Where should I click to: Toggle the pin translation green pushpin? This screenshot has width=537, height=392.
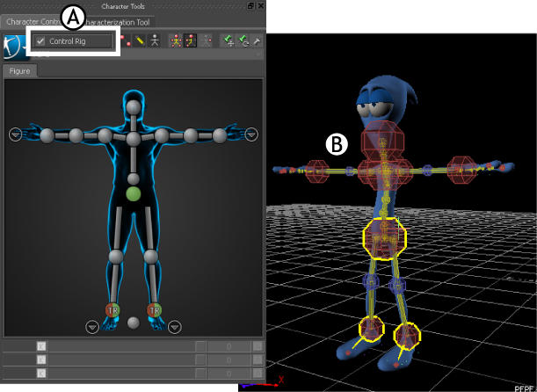pyautogui.click(x=229, y=40)
